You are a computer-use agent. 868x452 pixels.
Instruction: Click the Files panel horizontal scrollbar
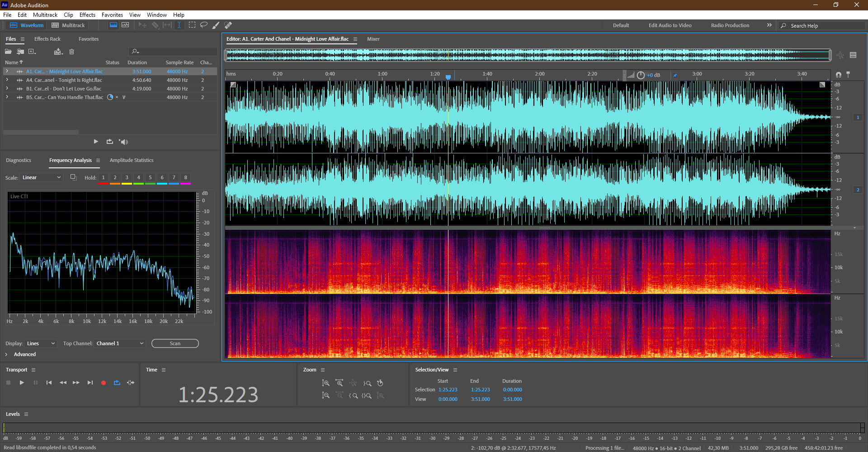[41, 132]
